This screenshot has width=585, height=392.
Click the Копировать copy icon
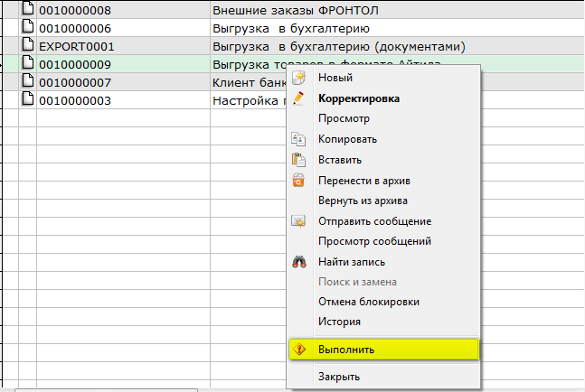coord(298,139)
